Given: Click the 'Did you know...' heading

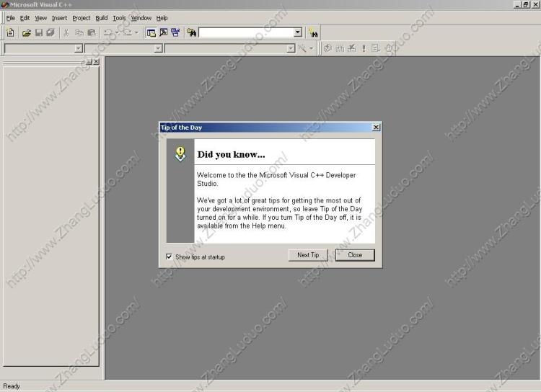Looking at the screenshot, I should coord(231,154).
